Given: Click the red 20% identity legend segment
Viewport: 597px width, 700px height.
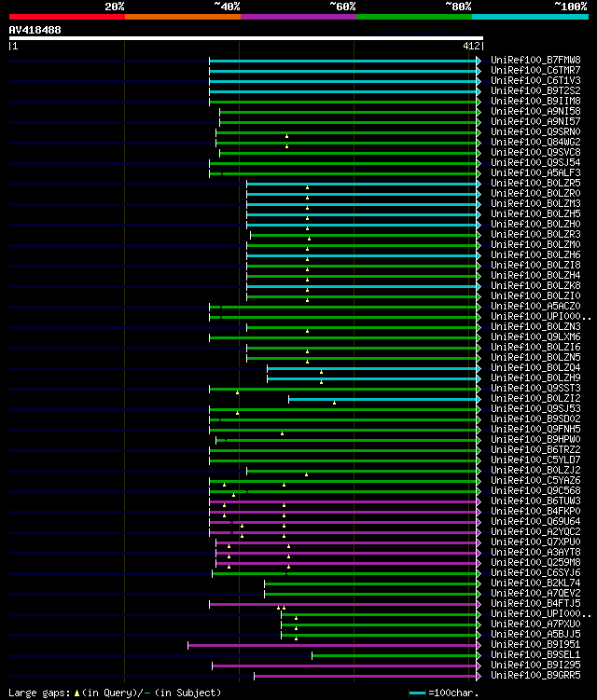Looking at the screenshot, I should pos(67,17).
